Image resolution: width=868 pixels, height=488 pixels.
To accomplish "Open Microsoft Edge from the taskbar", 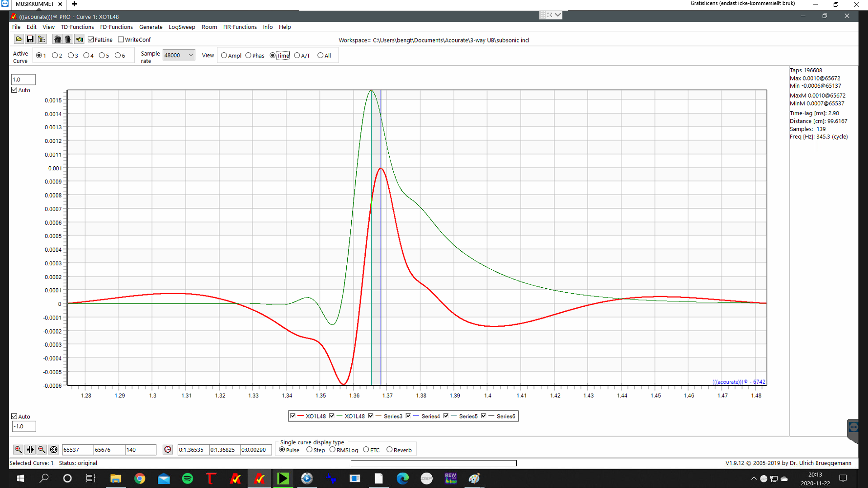I will point(402,479).
